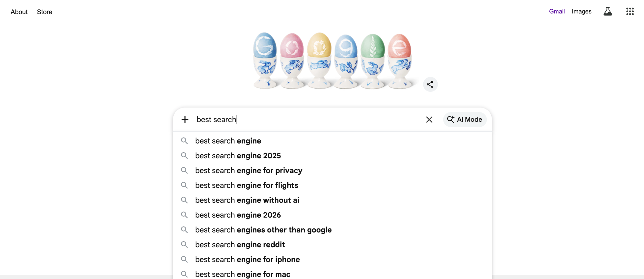The width and height of the screenshot is (644, 279).
Task: Select suggestion 'best search engine 2025'
Action: click(x=238, y=156)
